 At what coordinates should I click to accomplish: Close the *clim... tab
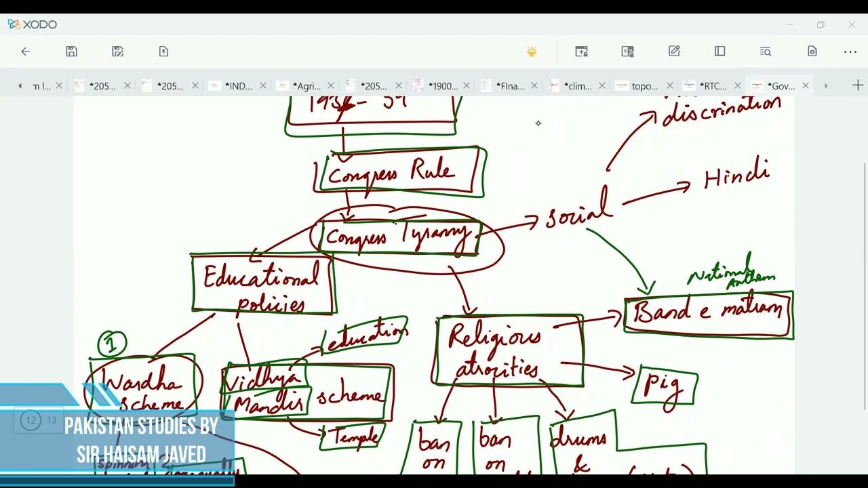602,86
